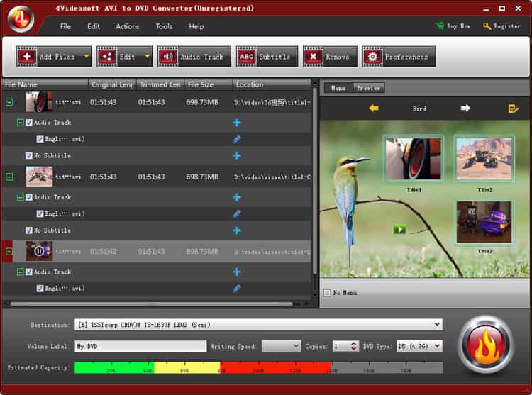Toggle third video's English audio checkbox
This screenshot has width=532, height=395.
[40, 289]
